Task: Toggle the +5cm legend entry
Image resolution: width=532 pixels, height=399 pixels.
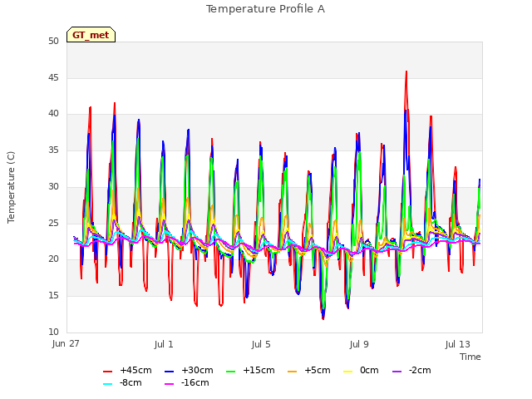Action: coord(308,371)
